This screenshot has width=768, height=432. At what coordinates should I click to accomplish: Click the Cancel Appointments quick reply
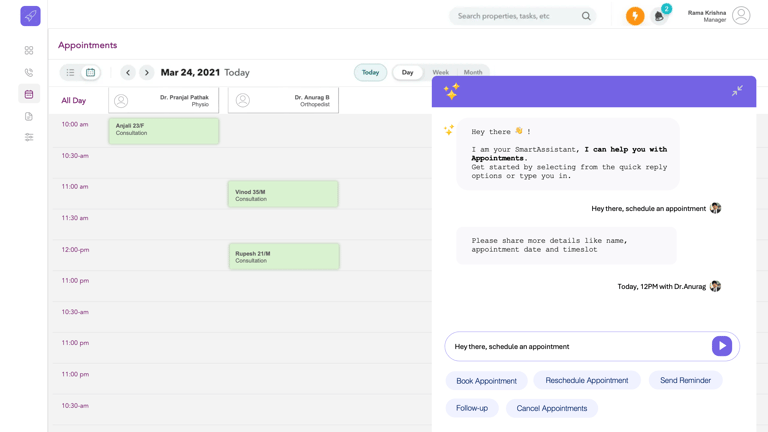(x=551, y=408)
